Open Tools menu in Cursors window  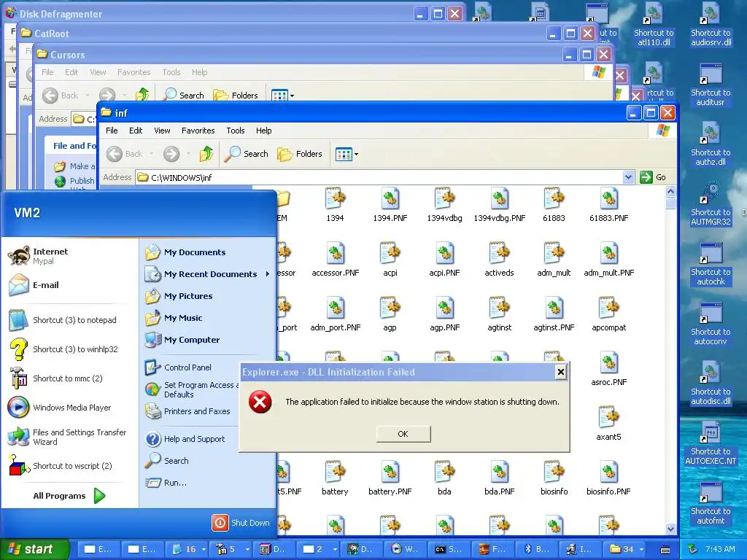coord(171,72)
